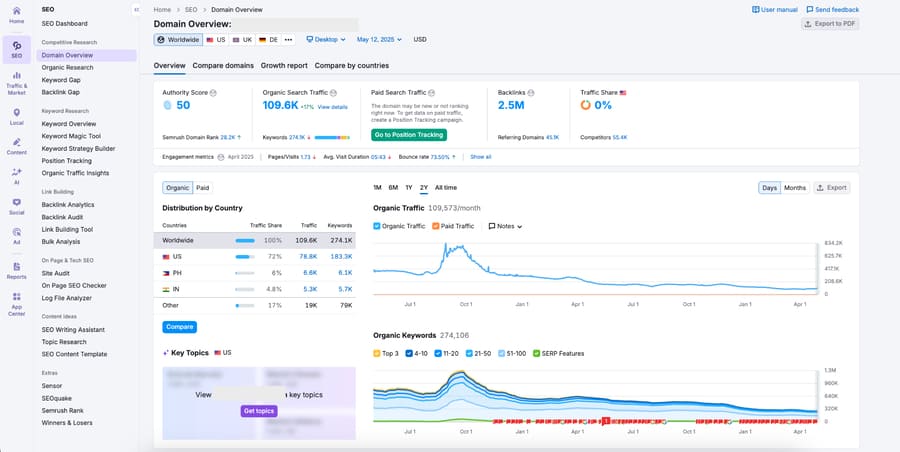Click Backlinks info icon
This screenshot has width=900, height=452.
click(531, 92)
